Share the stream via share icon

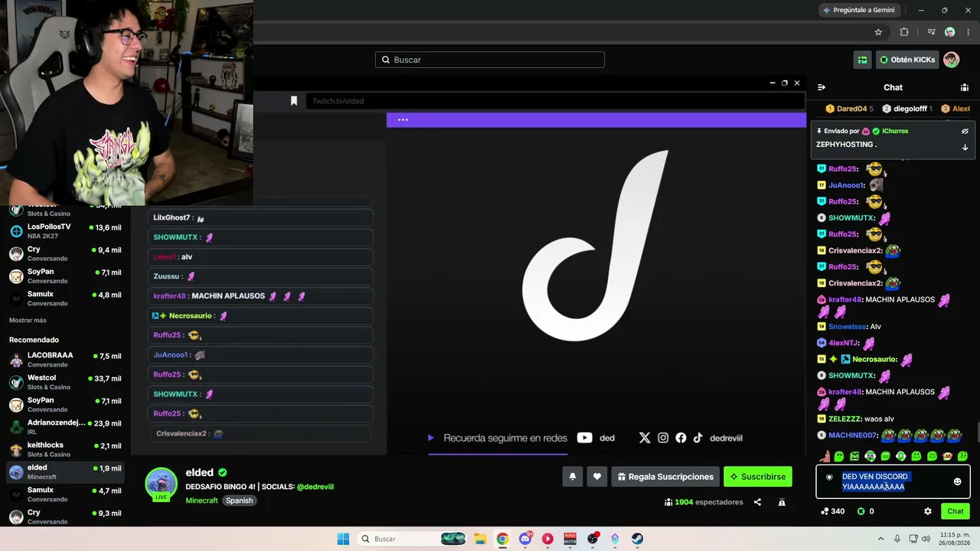[x=757, y=502]
